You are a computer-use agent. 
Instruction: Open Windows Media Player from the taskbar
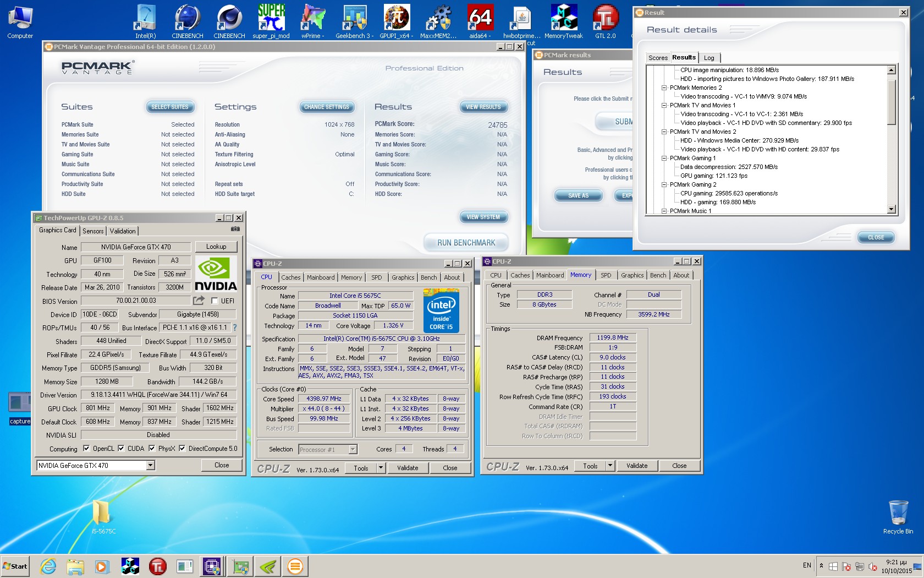coord(102,566)
